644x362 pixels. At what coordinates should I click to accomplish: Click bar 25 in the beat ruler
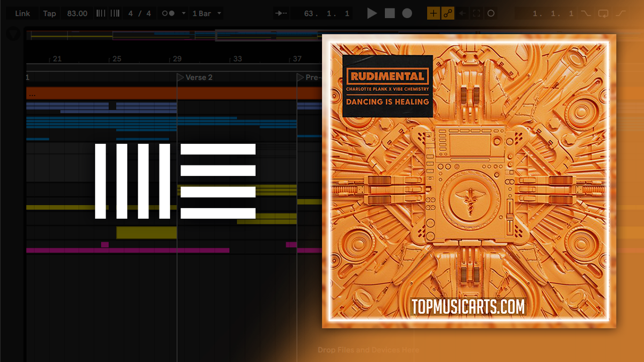click(x=117, y=59)
